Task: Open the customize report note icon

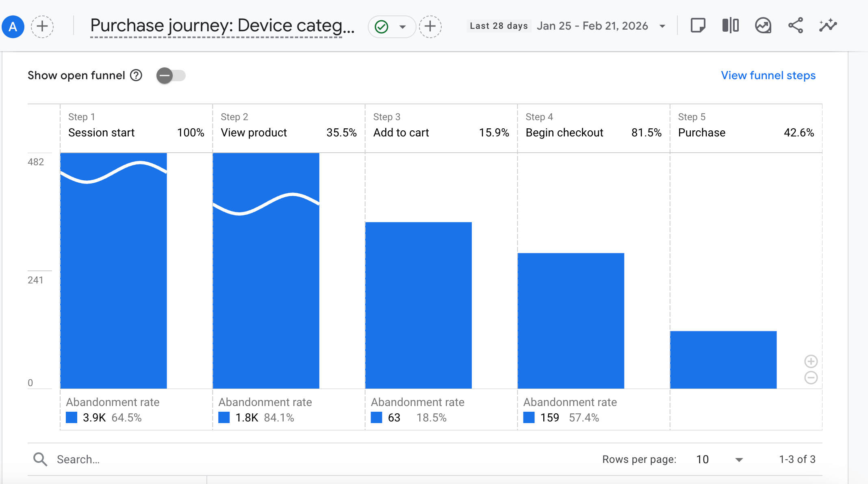Action: point(698,26)
